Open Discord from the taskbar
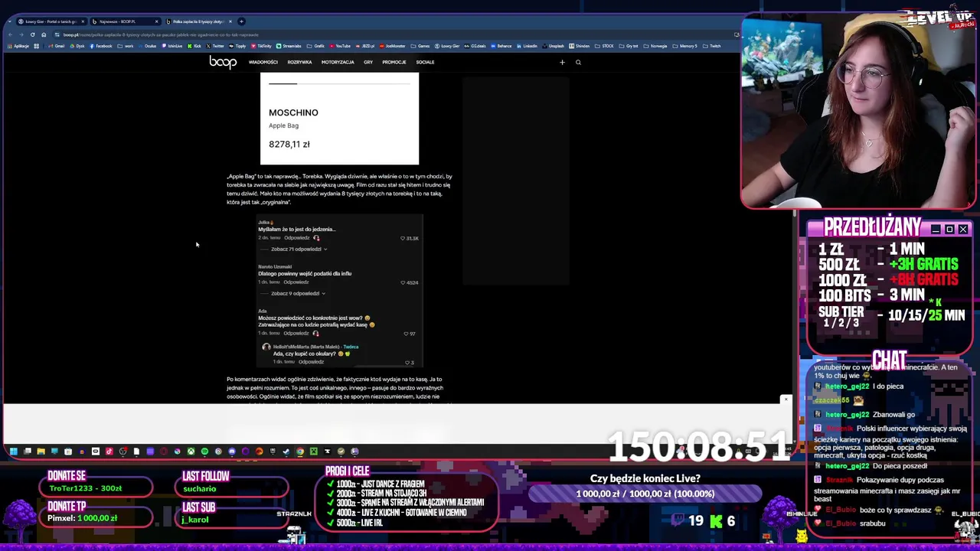Screen dimensions: 980x551 232,452
